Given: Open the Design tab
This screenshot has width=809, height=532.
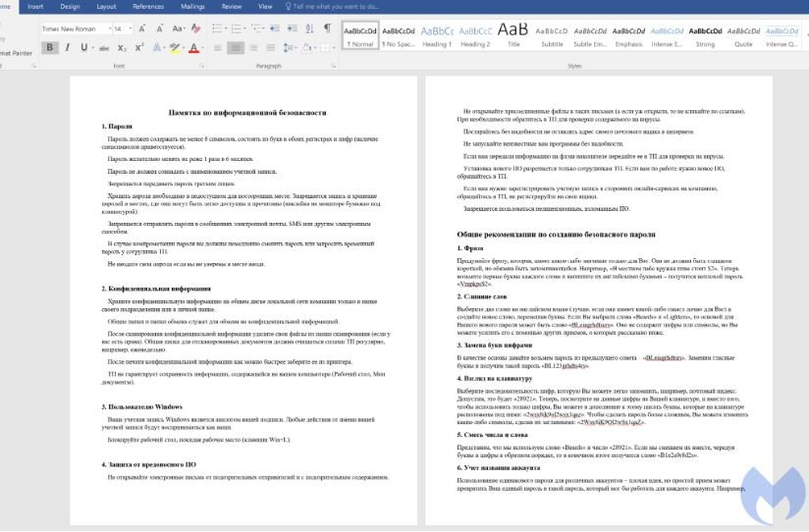Looking at the screenshot, I should click(70, 6).
